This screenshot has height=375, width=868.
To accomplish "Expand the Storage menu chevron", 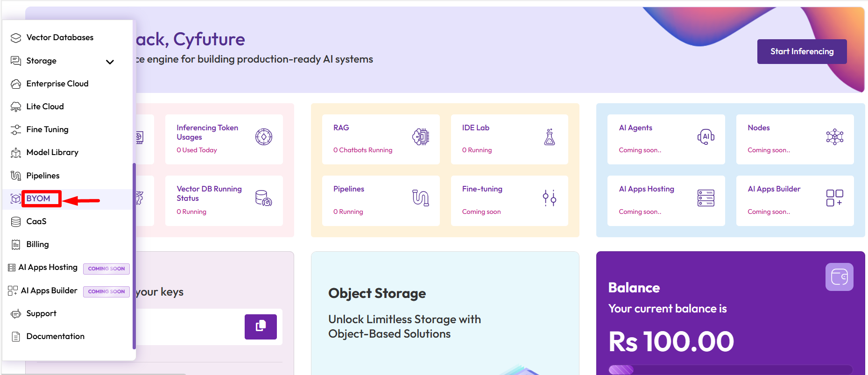I will click(110, 62).
